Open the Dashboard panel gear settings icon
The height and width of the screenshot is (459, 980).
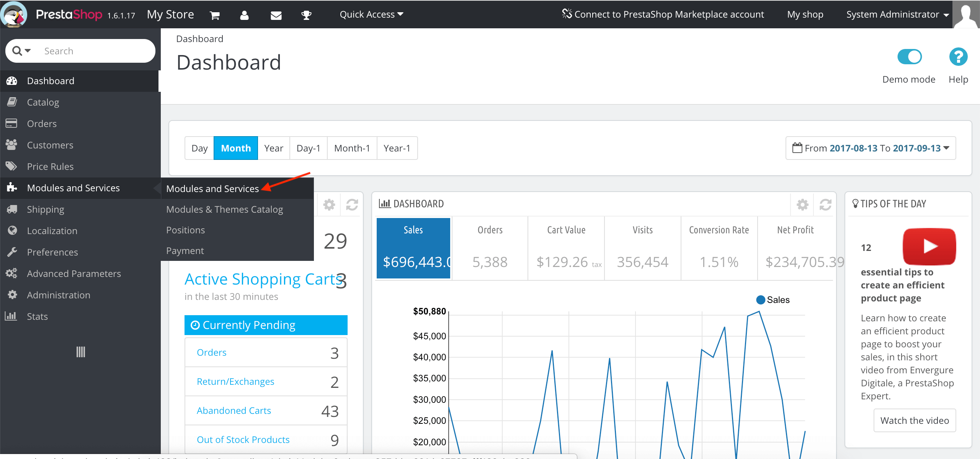[x=802, y=205]
